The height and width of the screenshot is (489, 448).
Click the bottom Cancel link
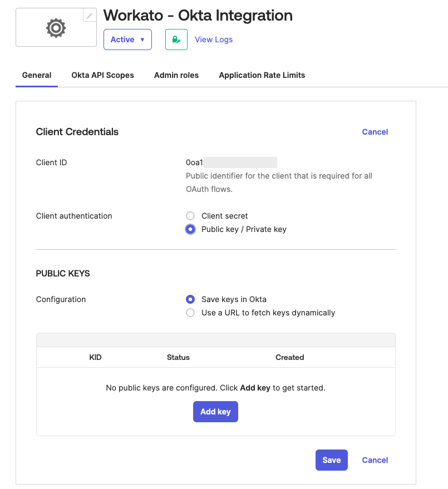click(x=375, y=460)
